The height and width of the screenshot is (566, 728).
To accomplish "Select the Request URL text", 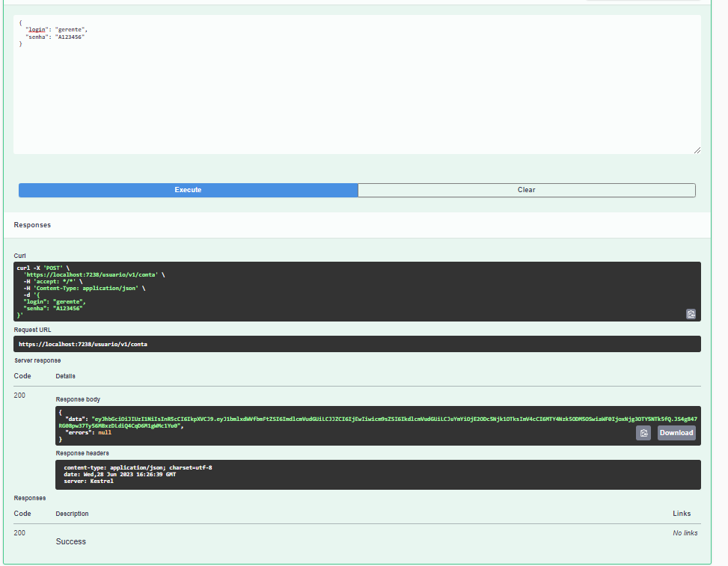I will pyautogui.click(x=82, y=344).
